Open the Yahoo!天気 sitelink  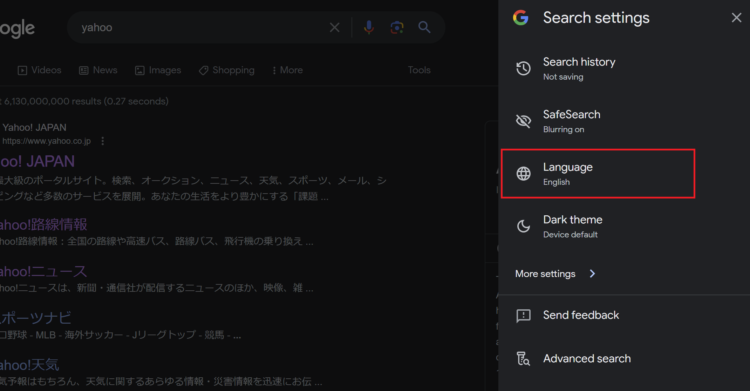30,365
